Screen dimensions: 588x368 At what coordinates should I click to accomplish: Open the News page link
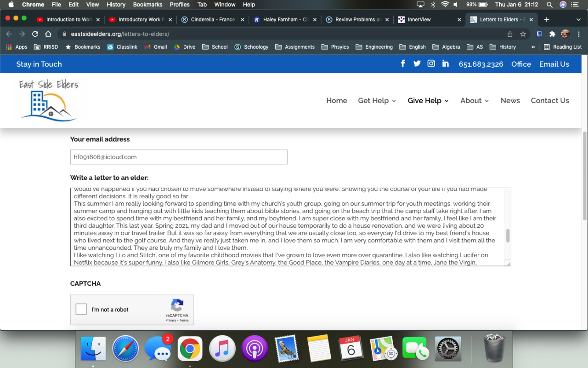[510, 100]
